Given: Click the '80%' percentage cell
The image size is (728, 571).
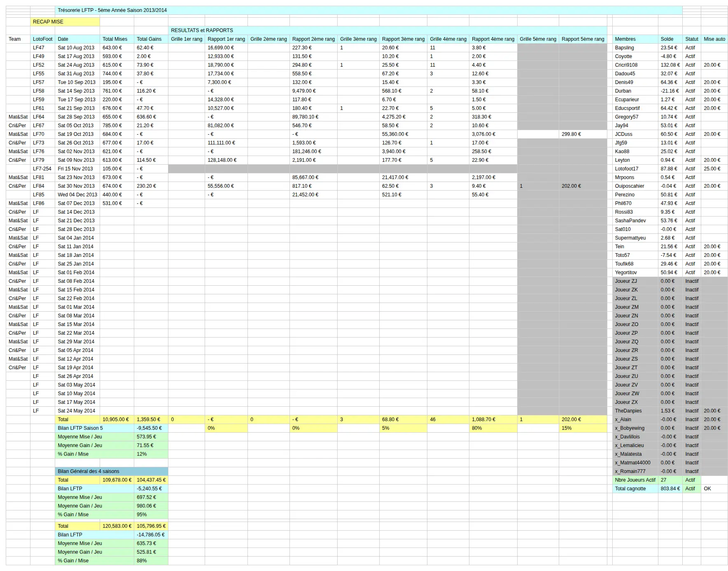Looking at the screenshot, I should tap(493, 428).
